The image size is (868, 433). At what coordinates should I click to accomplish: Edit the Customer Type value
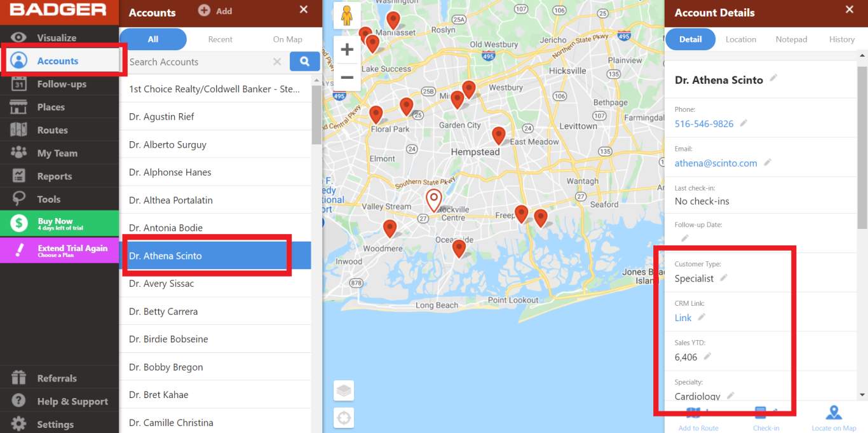coord(723,277)
